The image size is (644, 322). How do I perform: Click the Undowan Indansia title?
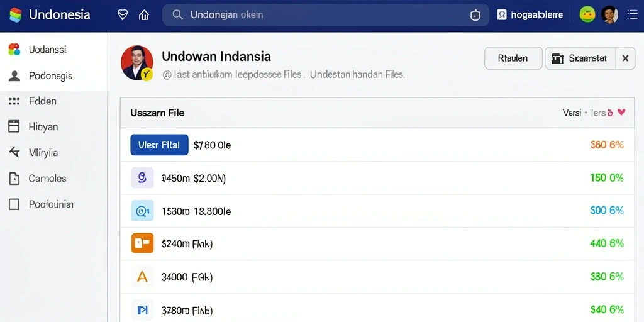click(x=216, y=56)
